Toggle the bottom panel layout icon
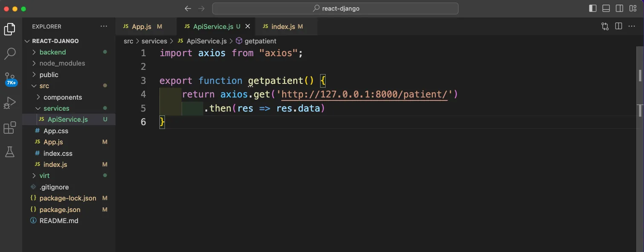The height and width of the screenshot is (252, 644). point(606,9)
